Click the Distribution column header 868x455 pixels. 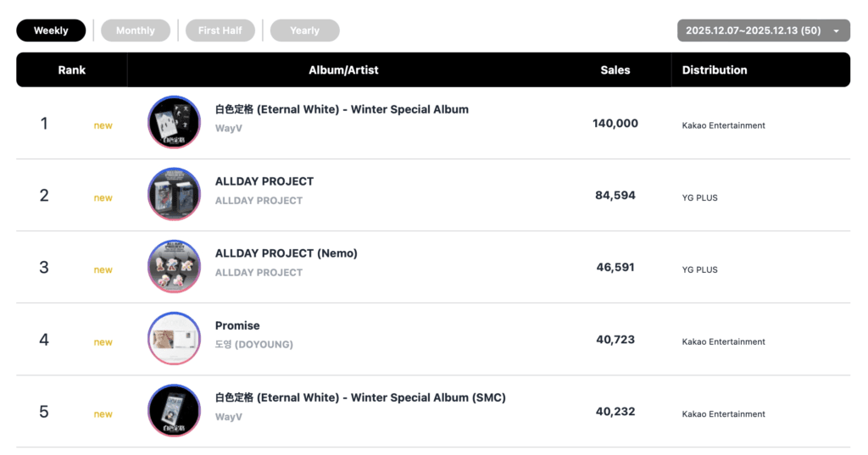pos(715,70)
